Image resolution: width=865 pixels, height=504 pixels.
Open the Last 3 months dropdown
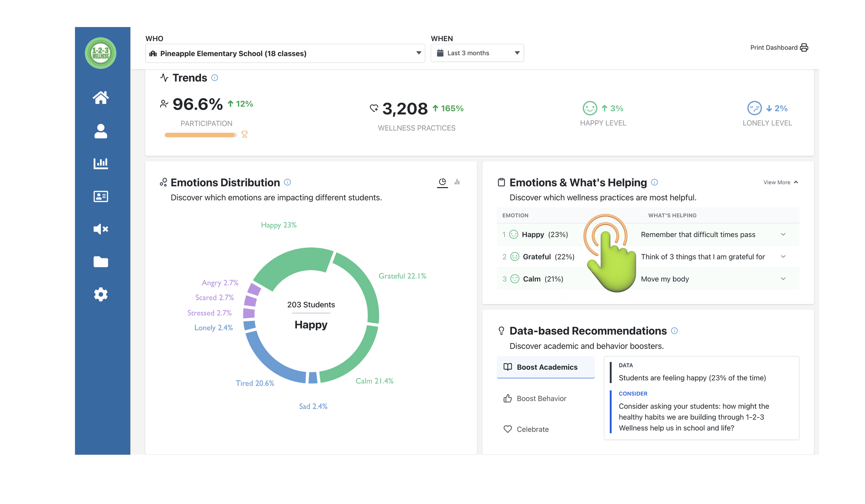tap(477, 53)
